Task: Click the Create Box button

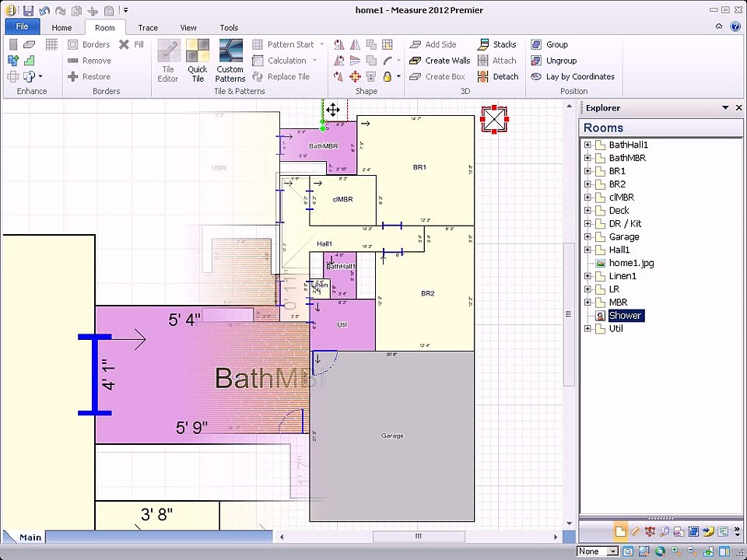Action: (x=437, y=76)
